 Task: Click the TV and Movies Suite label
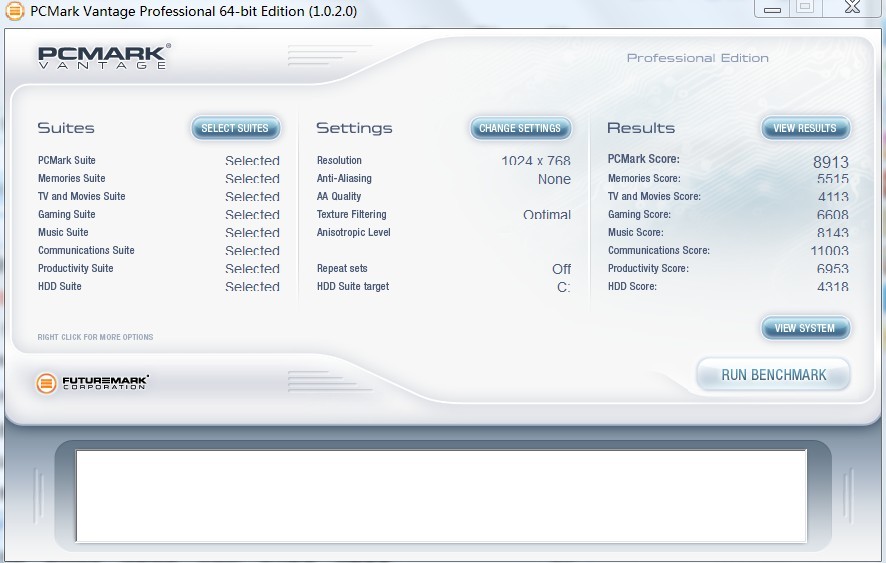coord(81,197)
